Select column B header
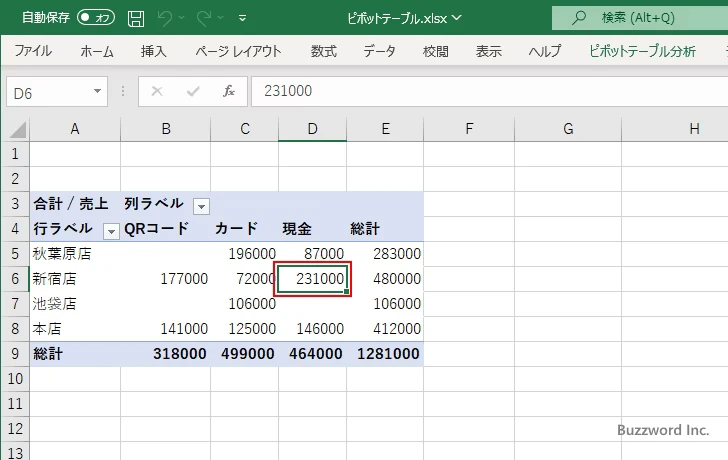The height and width of the screenshot is (460, 728). tap(166, 129)
